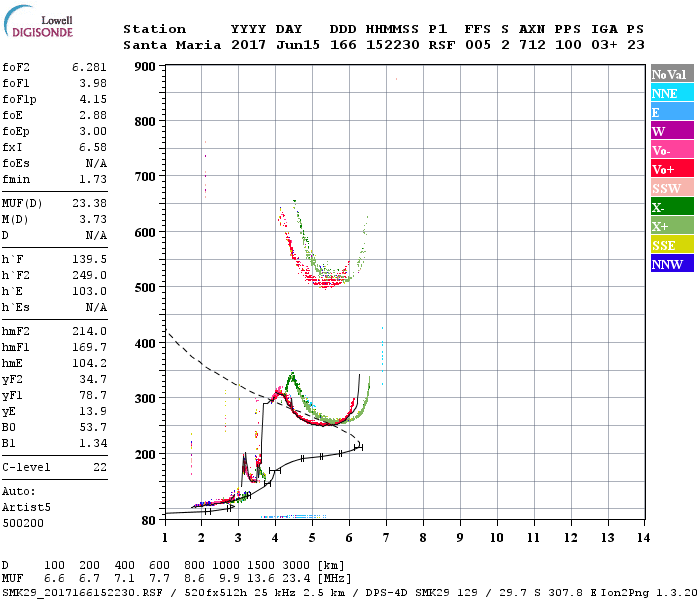
Task: Click the yE value 13.9
Action: [x=93, y=412]
